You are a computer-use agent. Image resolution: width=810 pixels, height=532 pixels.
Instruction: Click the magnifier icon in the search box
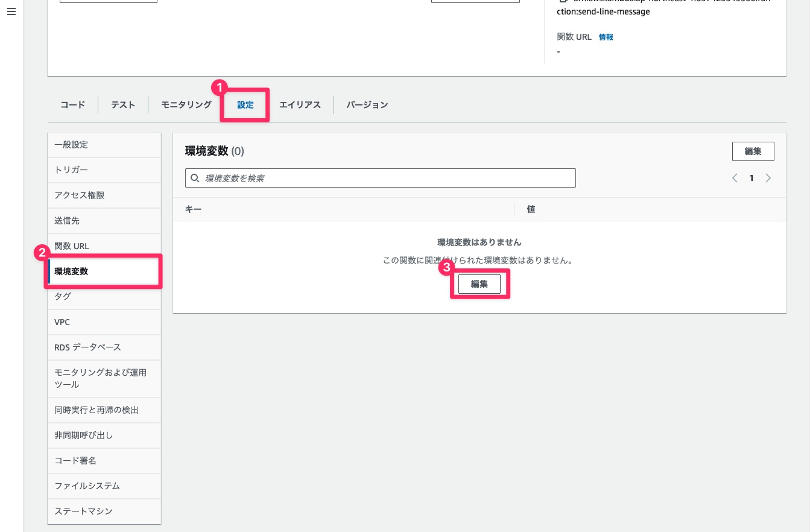point(195,177)
